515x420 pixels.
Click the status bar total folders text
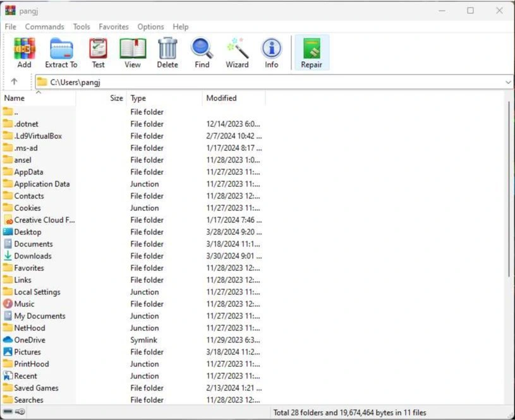pos(350,412)
